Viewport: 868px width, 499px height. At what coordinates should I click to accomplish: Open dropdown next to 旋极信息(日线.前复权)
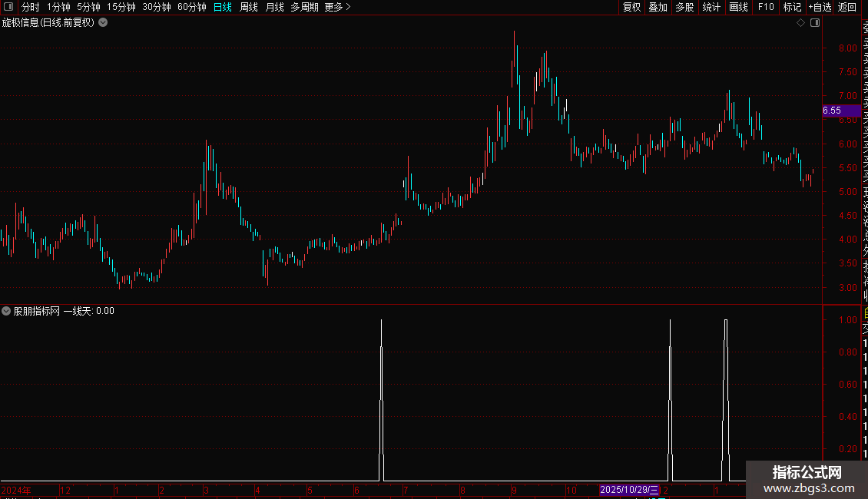(103, 23)
